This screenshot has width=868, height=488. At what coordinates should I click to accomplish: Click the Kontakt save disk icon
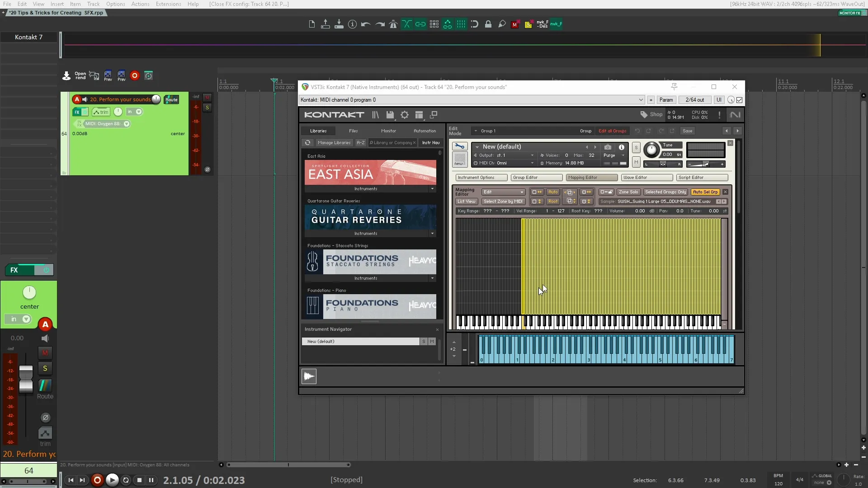pos(390,115)
